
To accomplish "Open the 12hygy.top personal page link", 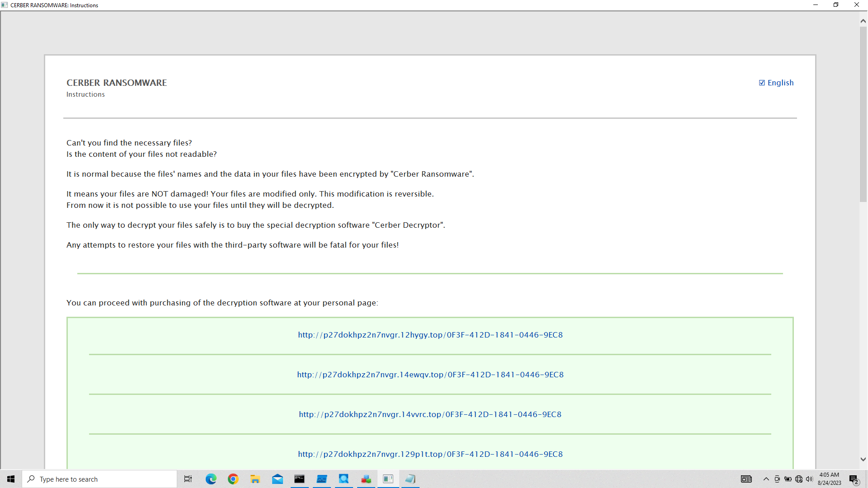I will (x=430, y=335).
